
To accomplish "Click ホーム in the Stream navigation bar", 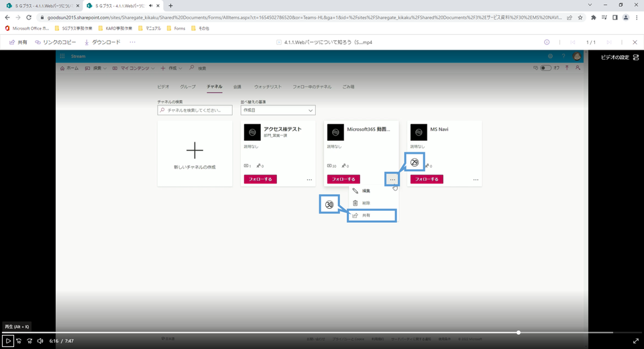I will pyautogui.click(x=69, y=68).
